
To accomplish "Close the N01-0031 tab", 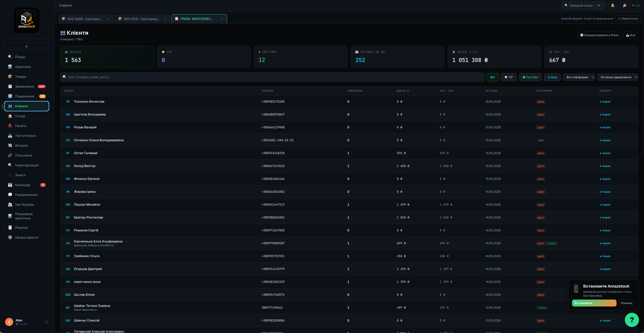I will coord(165,19).
